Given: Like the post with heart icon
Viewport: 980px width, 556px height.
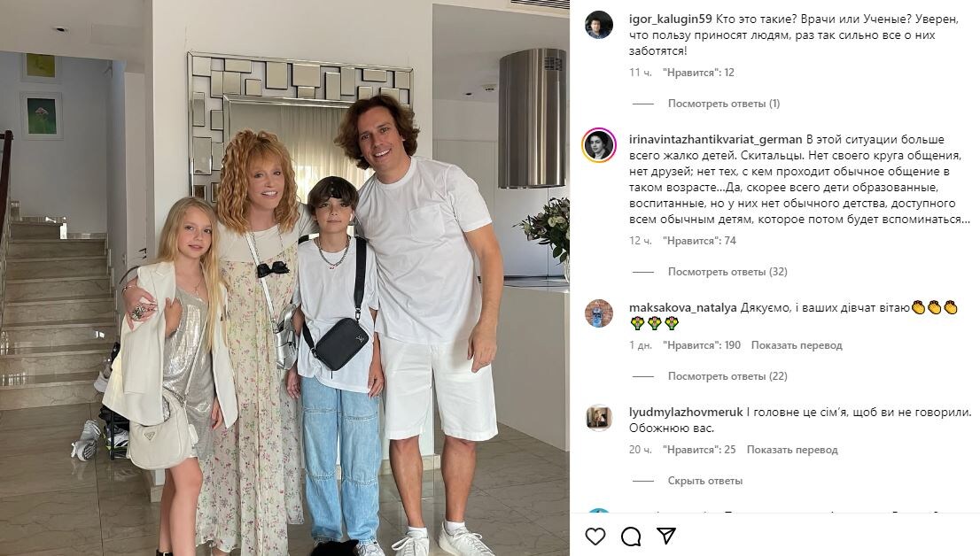Looking at the screenshot, I should (595, 536).
